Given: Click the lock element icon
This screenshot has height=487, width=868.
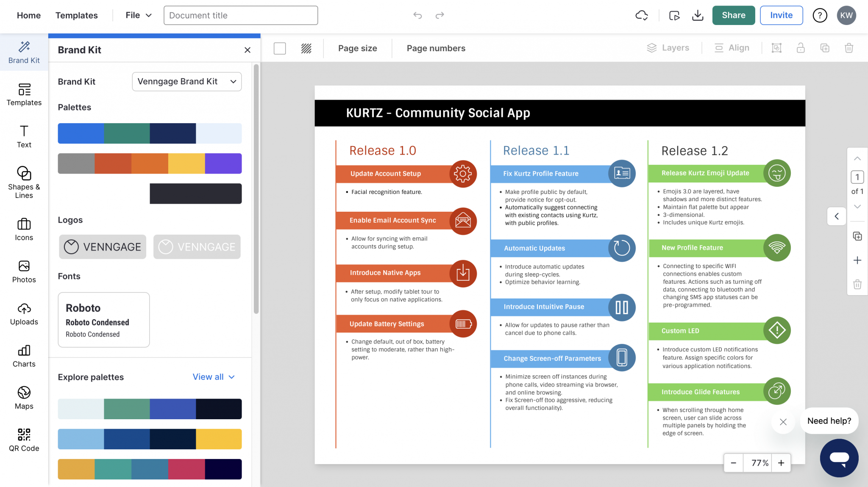Looking at the screenshot, I should tap(801, 48).
